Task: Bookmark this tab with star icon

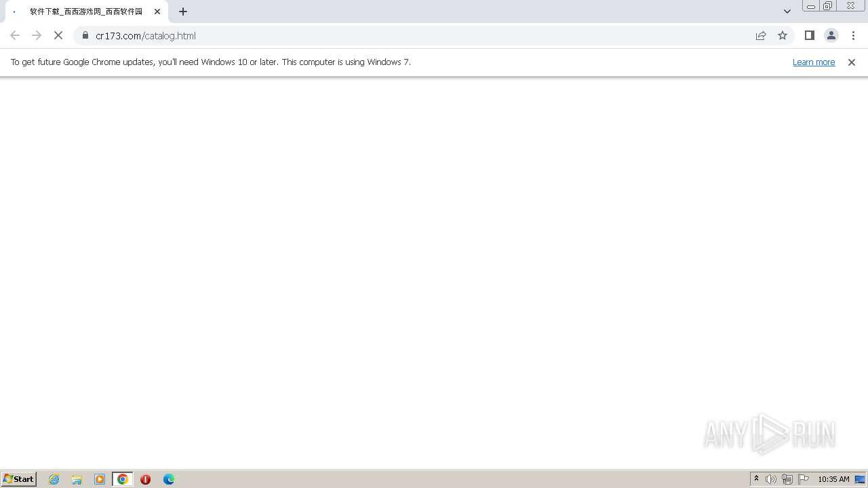Action: (x=783, y=35)
